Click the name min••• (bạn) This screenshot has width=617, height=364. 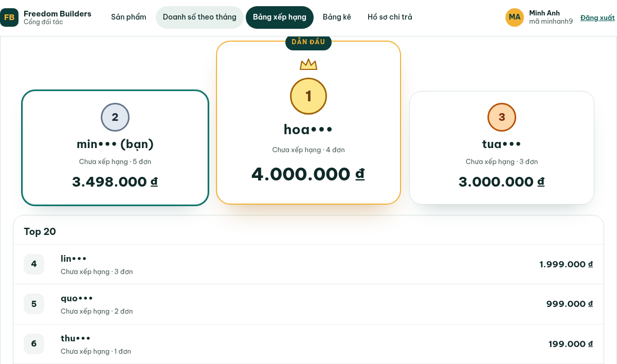click(115, 144)
